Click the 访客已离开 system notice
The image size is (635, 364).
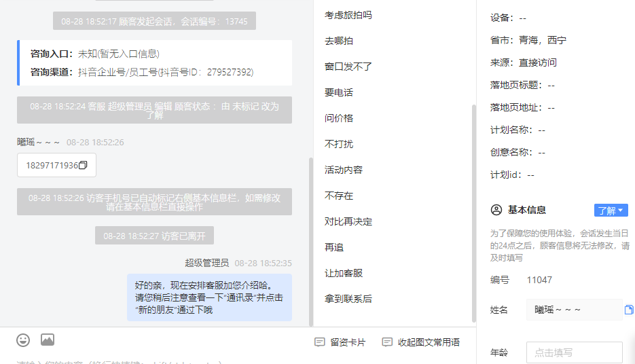pyautogui.click(x=154, y=236)
